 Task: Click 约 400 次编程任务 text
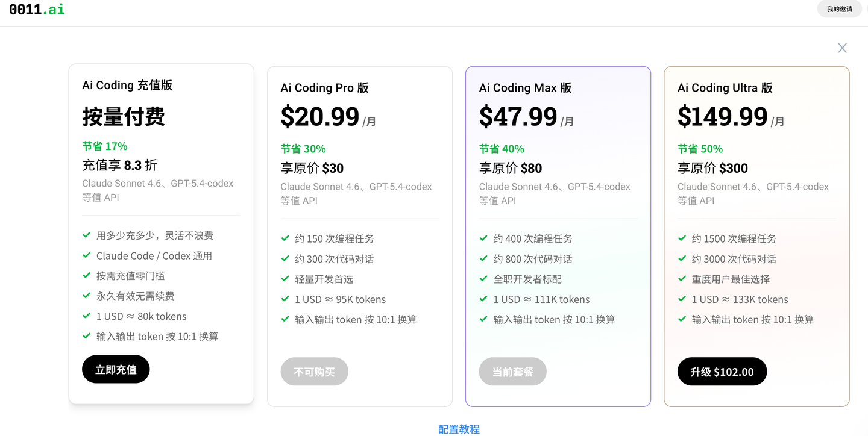(x=533, y=238)
